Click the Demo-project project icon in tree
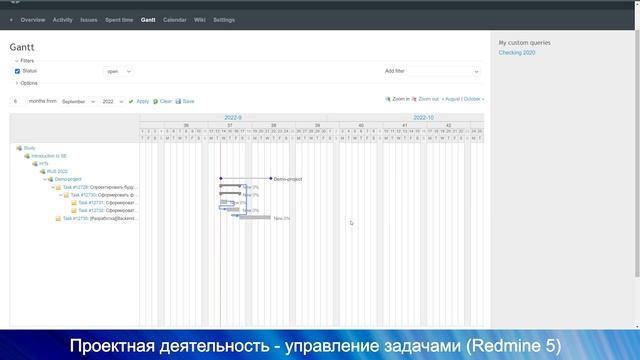Screen dimensions: 640x360 [51, 179]
